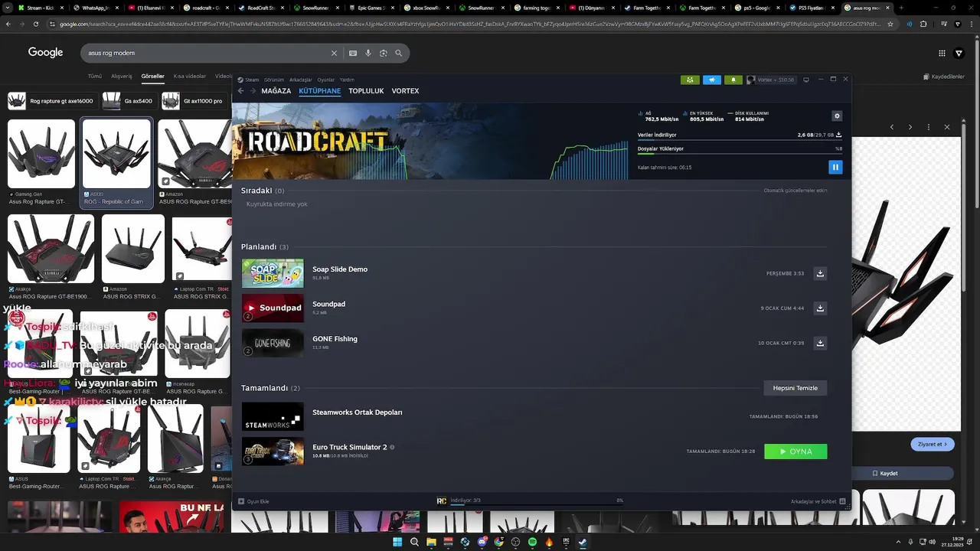This screenshot has height=551, width=980.
Task: Click Euro Truck Simulator 2 info icon
Action: click(392, 447)
